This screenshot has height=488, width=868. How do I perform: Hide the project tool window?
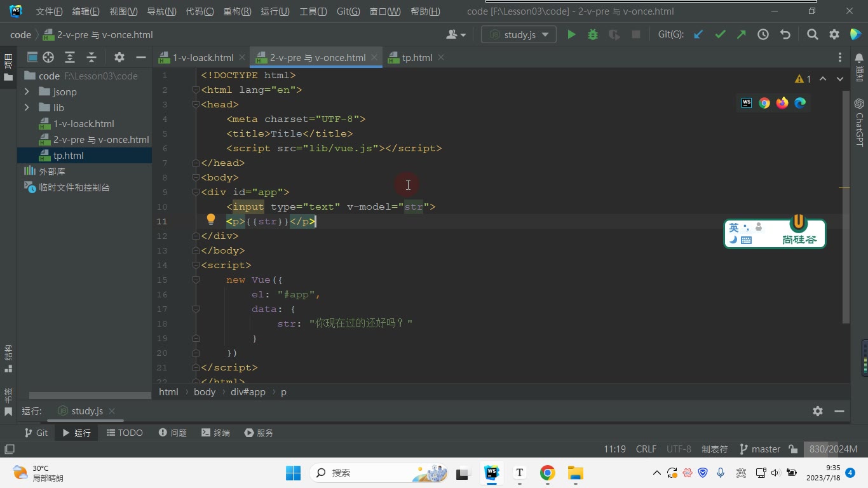tap(140, 57)
